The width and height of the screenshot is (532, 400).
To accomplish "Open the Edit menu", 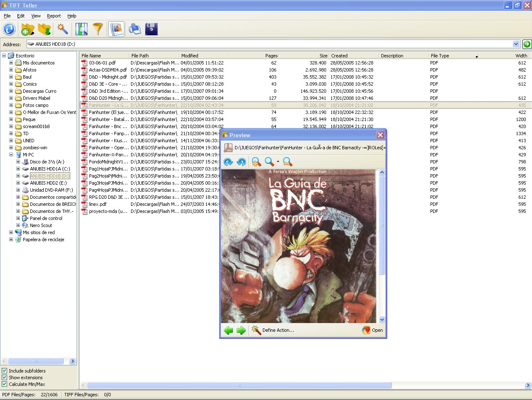I will [21, 16].
